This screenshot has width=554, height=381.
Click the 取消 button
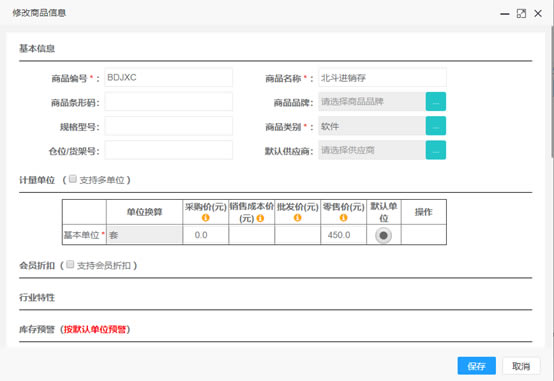click(521, 366)
